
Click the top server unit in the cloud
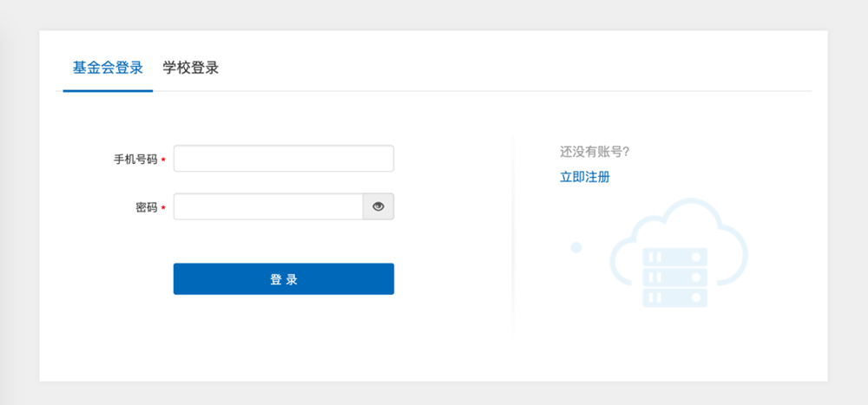point(675,258)
